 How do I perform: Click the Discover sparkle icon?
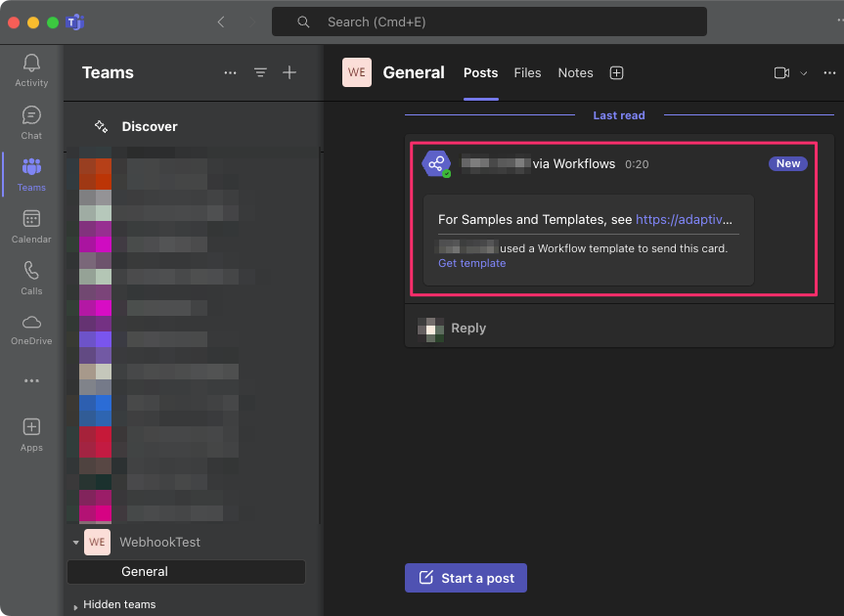(x=101, y=126)
